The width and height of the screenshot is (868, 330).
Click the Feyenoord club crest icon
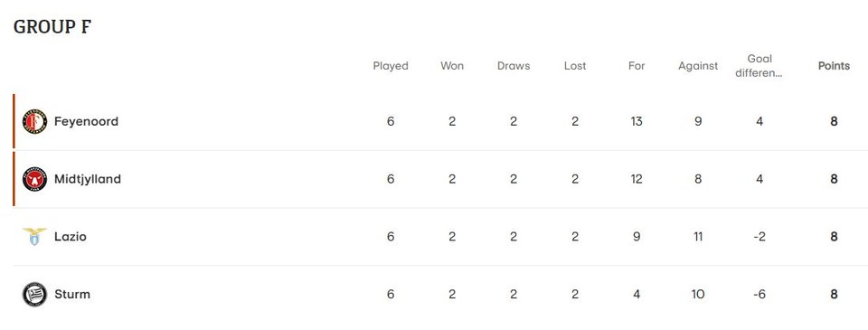[34, 121]
